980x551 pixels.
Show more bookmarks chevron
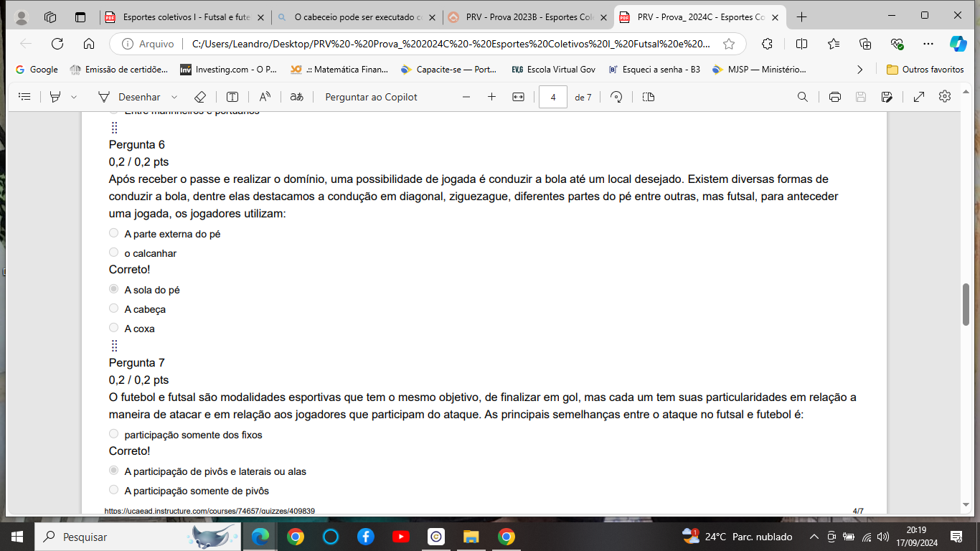click(860, 70)
